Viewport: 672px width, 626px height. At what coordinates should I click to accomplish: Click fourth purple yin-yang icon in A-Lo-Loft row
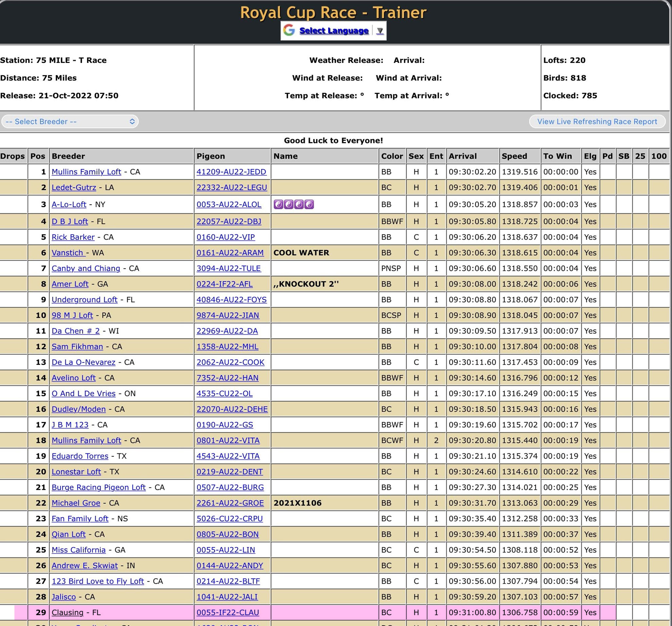(x=309, y=204)
